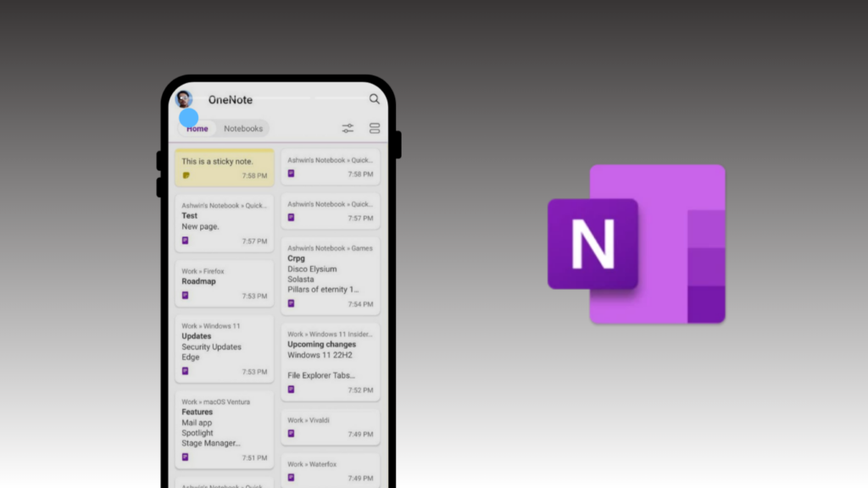This screenshot has height=488, width=868.
Task: Tap the 'Security Updates' line
Action: [211, 347]
